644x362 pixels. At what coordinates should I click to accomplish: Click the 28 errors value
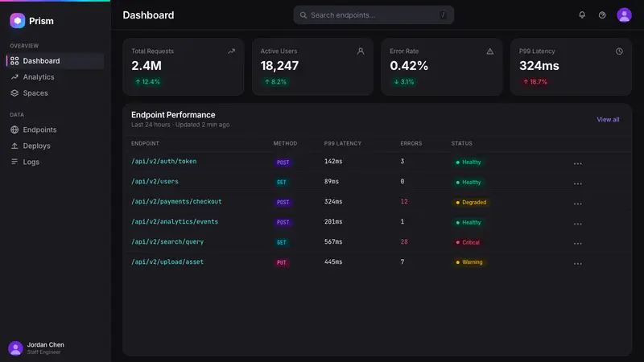(x=404, y=242)
